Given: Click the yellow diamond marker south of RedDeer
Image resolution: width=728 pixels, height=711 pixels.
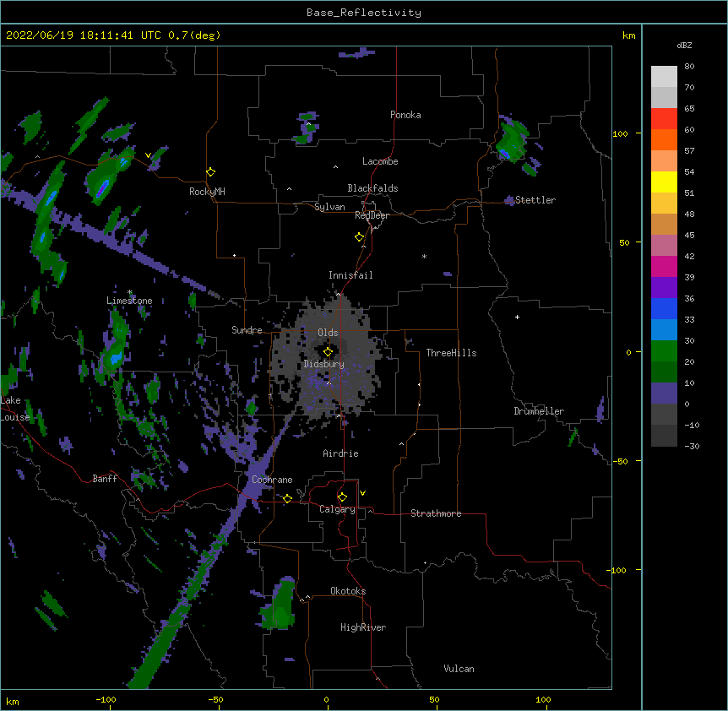Looking at the screenshot, I should (359, 237).
